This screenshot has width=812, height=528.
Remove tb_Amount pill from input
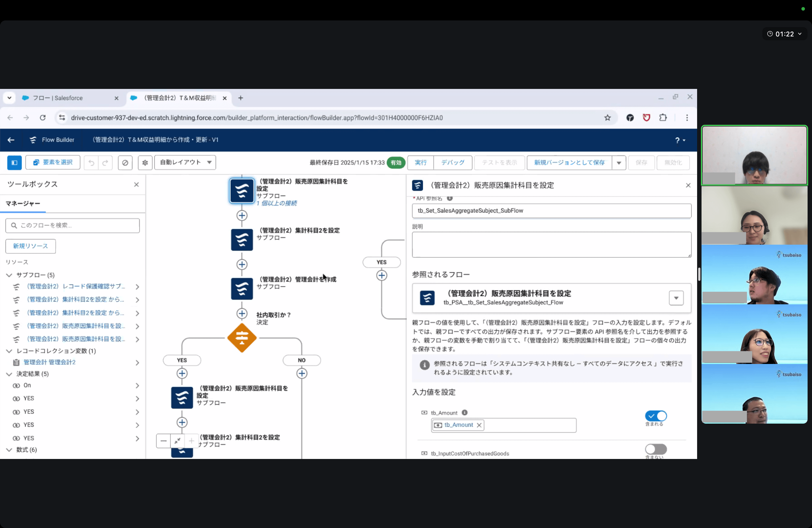pyautogui.click(x=479, y=425)
